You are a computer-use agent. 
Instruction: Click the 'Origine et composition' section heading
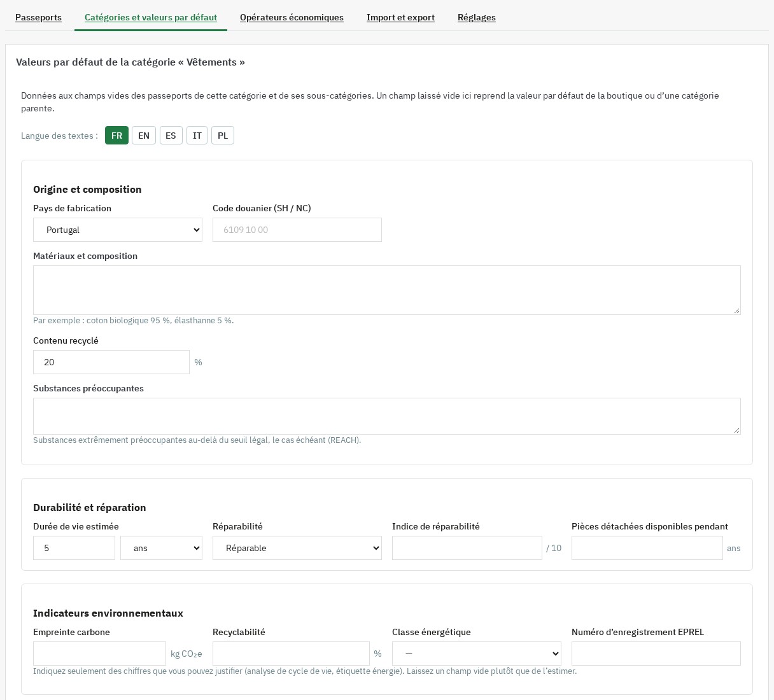click(x=87, y=189)
